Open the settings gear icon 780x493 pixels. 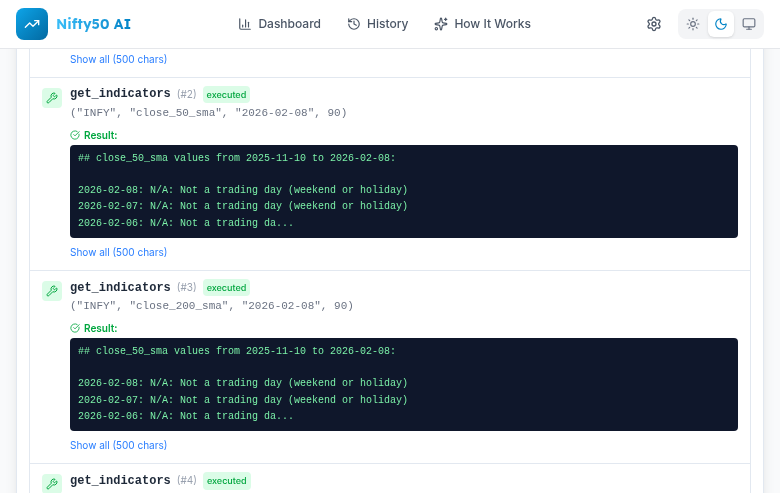pyautogui.click(x=654, y=24)
